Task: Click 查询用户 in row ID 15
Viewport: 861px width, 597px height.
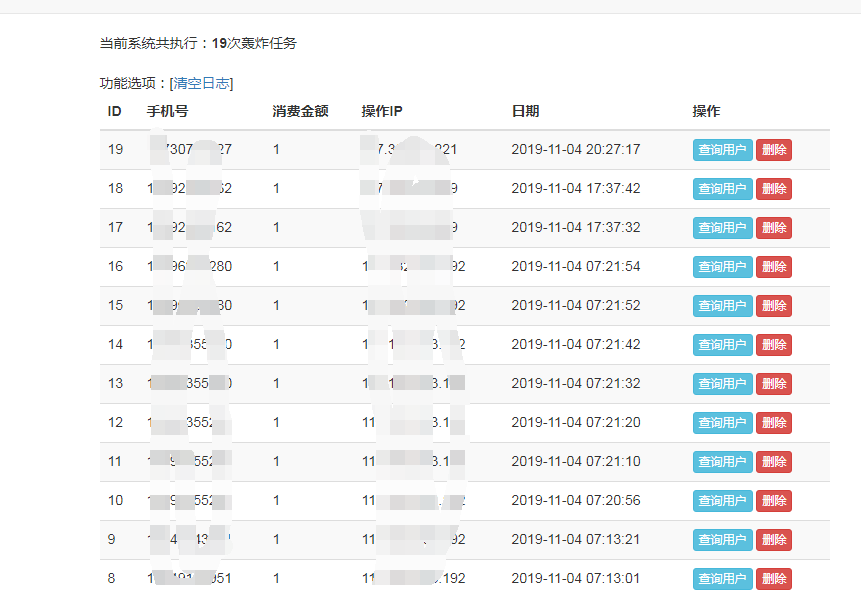Action: click(x=722, y=306)
